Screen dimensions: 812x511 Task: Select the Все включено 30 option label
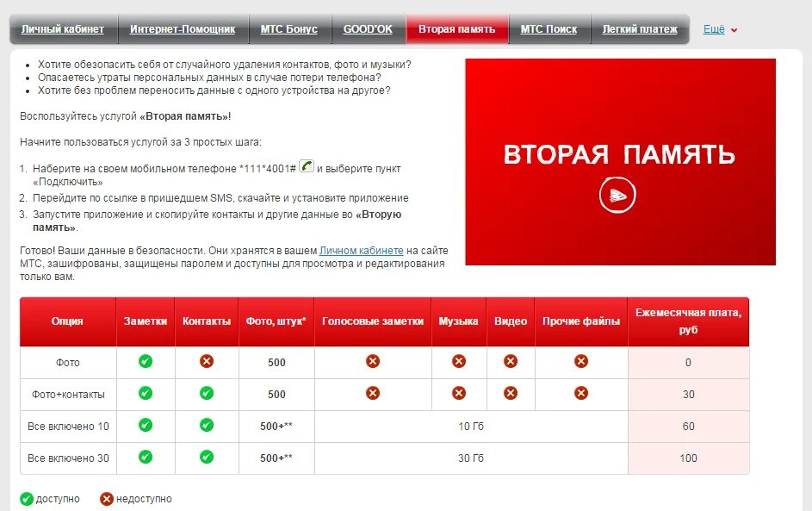click(68, 458)
